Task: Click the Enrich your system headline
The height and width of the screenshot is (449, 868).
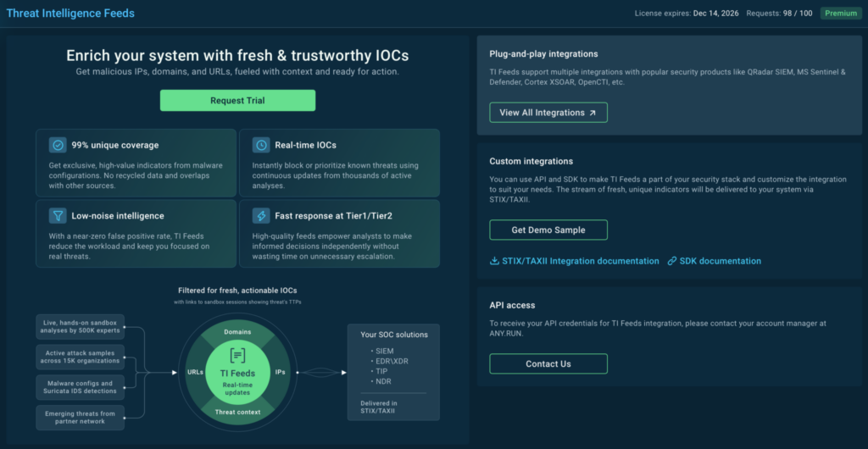Action: point(237,56)
